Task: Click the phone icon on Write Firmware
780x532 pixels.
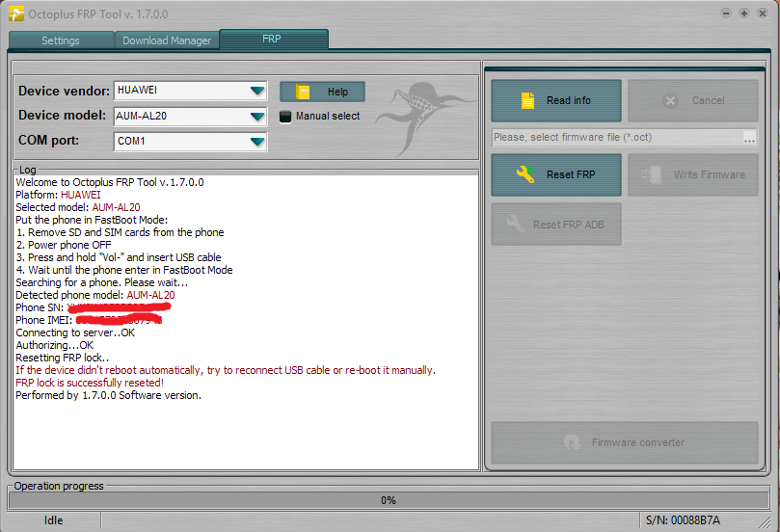Action: 651,174
